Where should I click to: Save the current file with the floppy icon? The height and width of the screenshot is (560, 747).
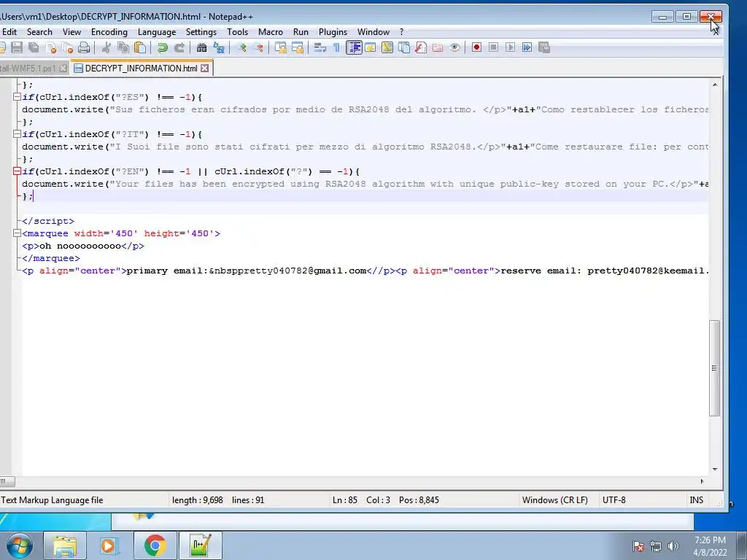tap(17, 47)
